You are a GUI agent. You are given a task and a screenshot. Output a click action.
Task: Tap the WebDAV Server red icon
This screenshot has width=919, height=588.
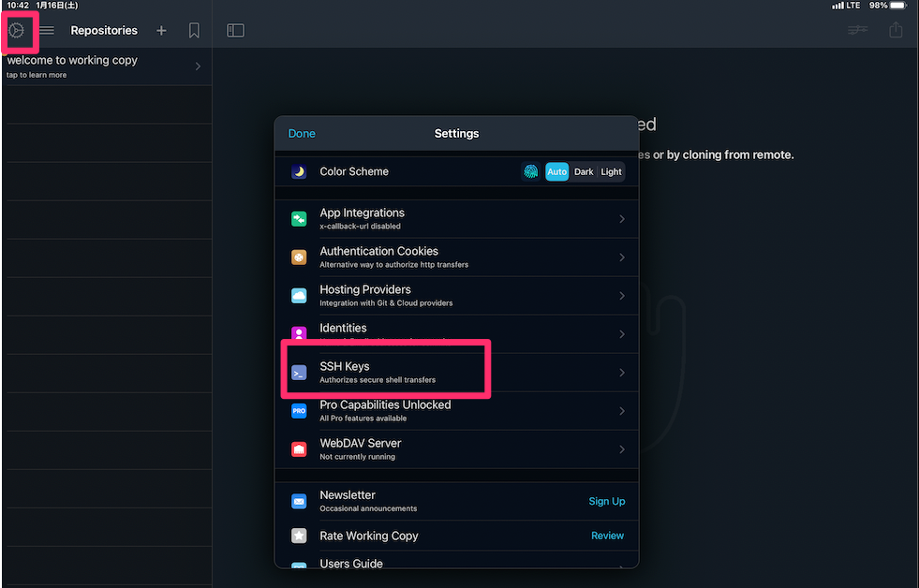point(299,449)
